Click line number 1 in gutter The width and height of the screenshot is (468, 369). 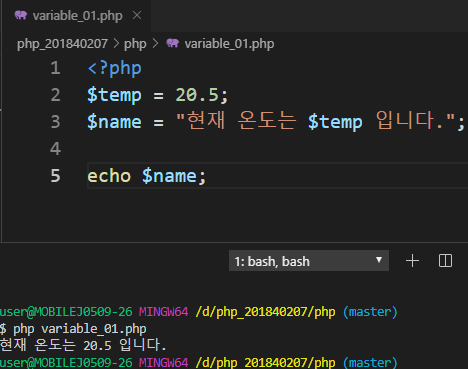[x=55, y=68]
